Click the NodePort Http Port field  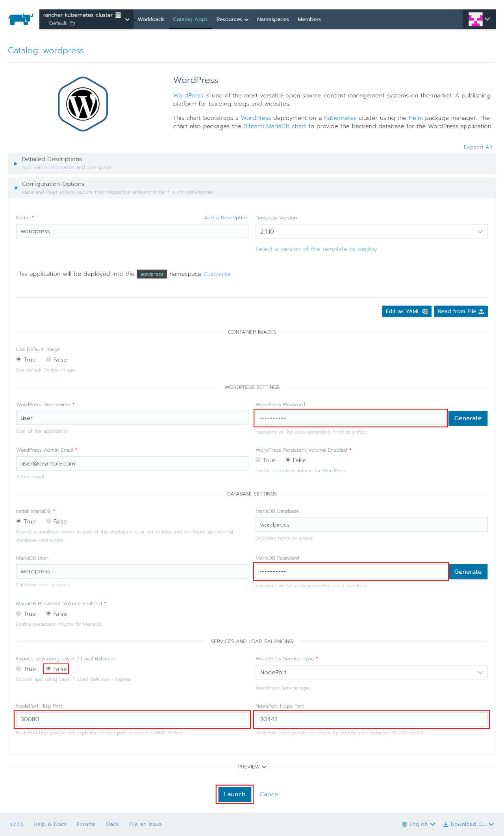132,719
